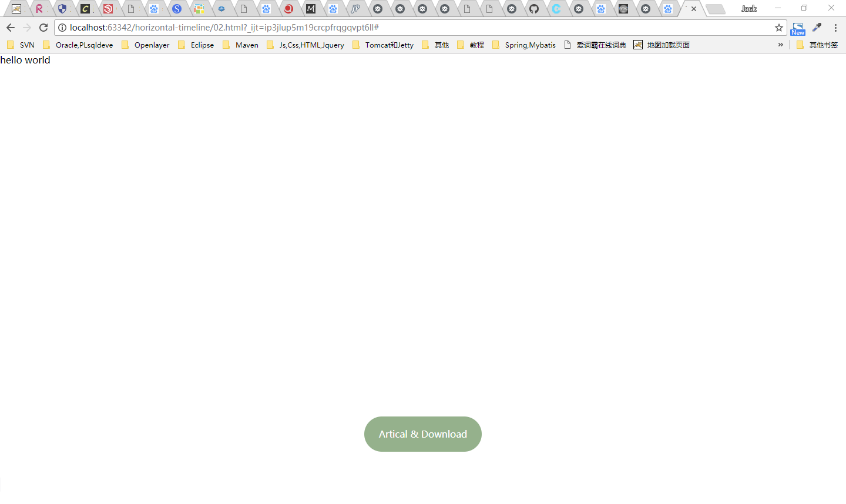Open the Spring,Mybatis bookmarks folder
Viewport: 846px width, 504px height.
tap(524, 45)
